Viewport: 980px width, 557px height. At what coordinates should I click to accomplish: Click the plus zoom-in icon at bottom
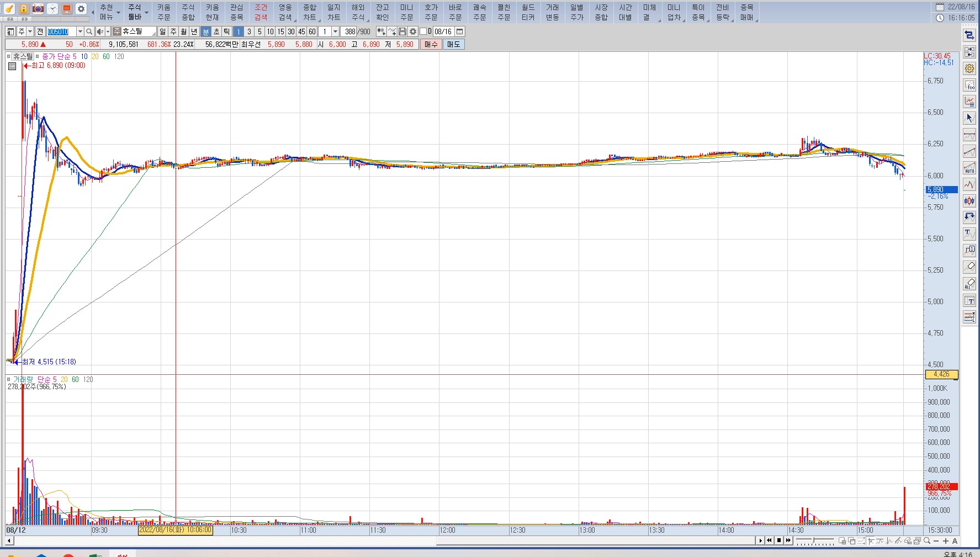tap(946, 541)
